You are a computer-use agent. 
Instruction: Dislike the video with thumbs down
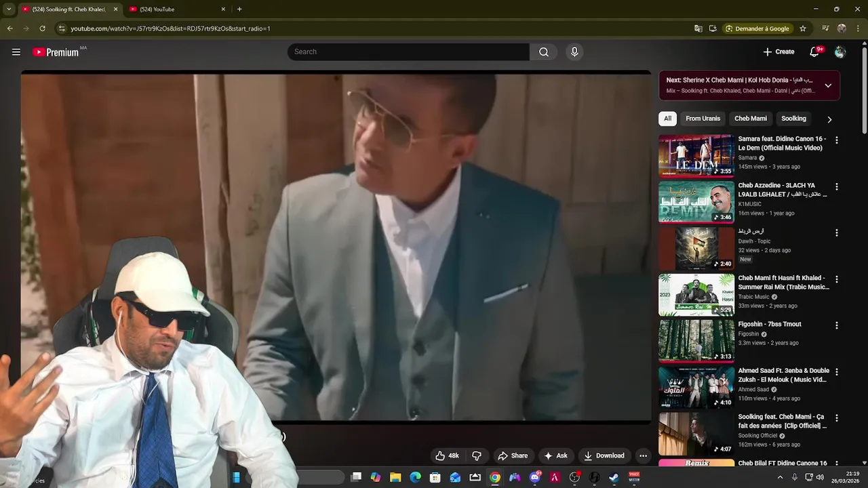(477, 455)
